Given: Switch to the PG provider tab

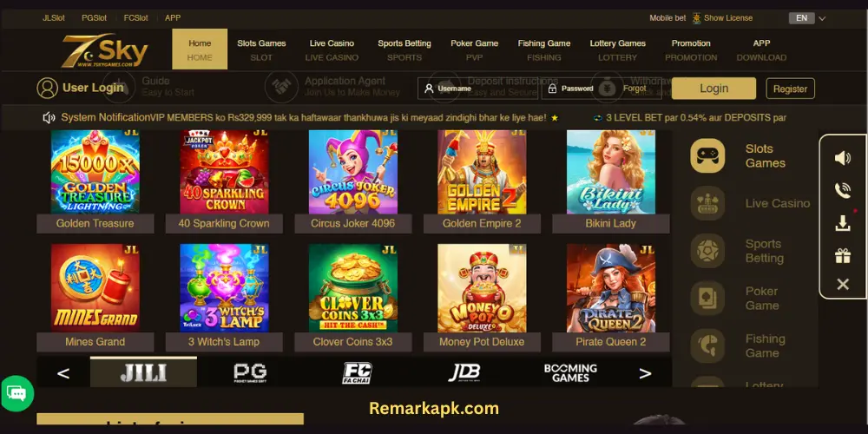Looking at the screenshot, I should pyautogui.click(x=250, y=373).
